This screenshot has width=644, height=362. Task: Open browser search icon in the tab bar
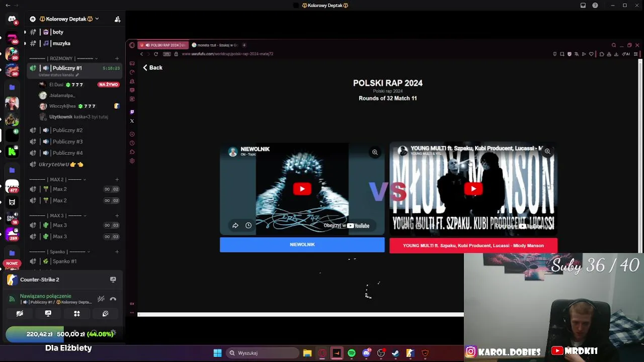613,45
